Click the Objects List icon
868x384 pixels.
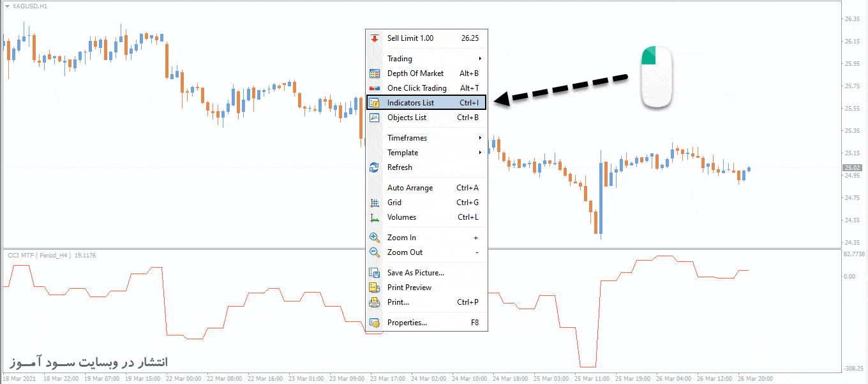click(x=375, y=118)
